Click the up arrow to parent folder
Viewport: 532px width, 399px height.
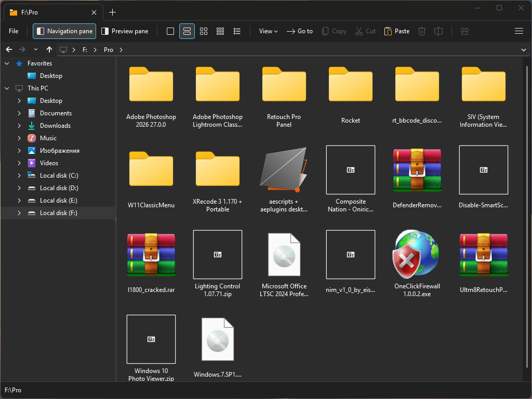[49, 50]
